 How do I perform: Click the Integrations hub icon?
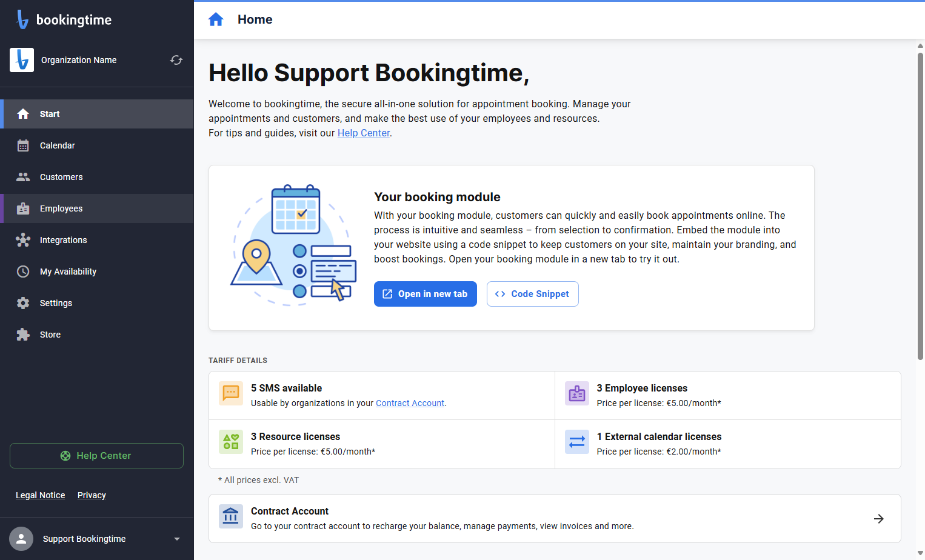pos(23,240)
